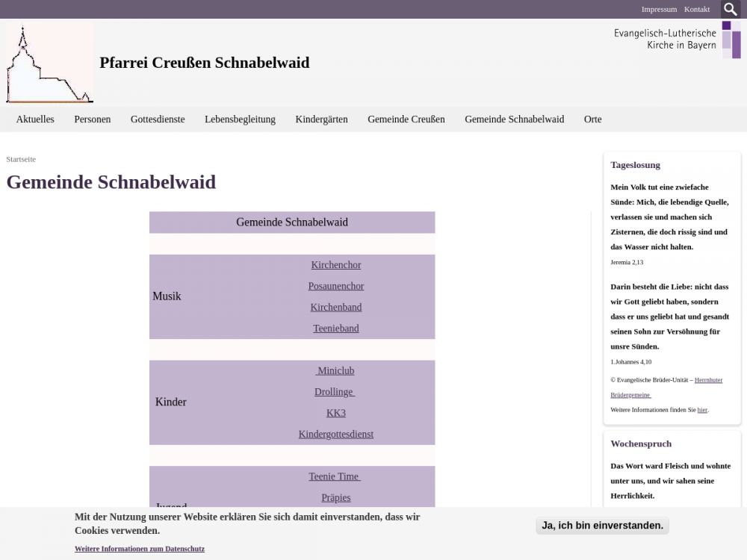
Task: Click the Evangelisch-Lutherische Kirche in Bayern logo
Action: point(677,40)
